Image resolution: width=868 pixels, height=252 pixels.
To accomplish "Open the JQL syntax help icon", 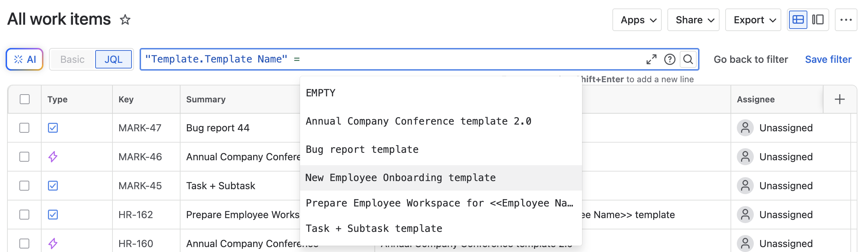I will pyautogui.click(x=670, y=59).
